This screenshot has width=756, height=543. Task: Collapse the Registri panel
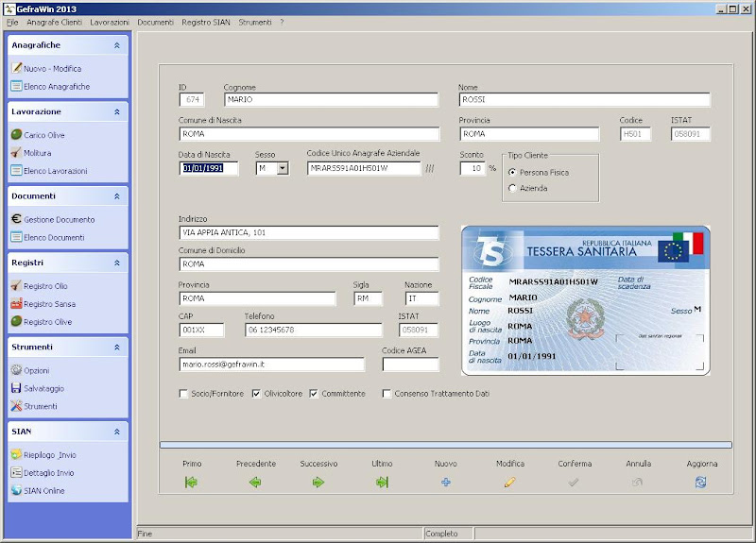(116, 263)
